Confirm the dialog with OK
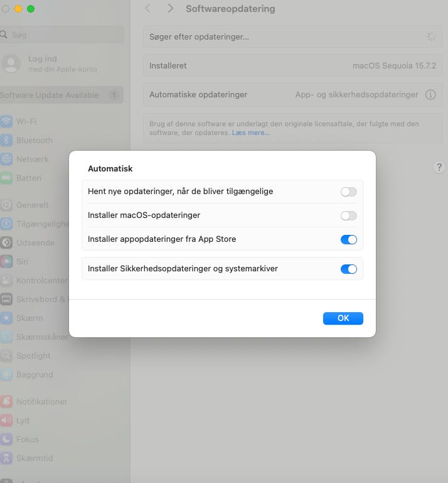Screen dimensions: 448x483 (x=343, y=318)
